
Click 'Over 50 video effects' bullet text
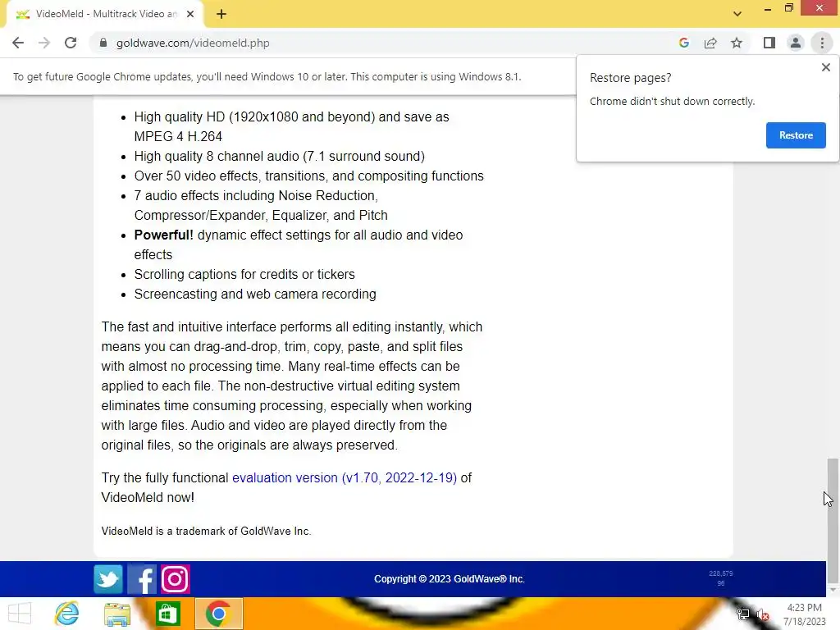point(308,176)
